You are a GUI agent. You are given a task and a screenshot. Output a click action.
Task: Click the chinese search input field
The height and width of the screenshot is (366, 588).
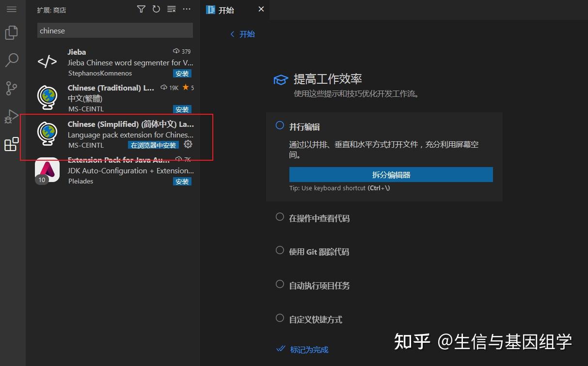114,30
